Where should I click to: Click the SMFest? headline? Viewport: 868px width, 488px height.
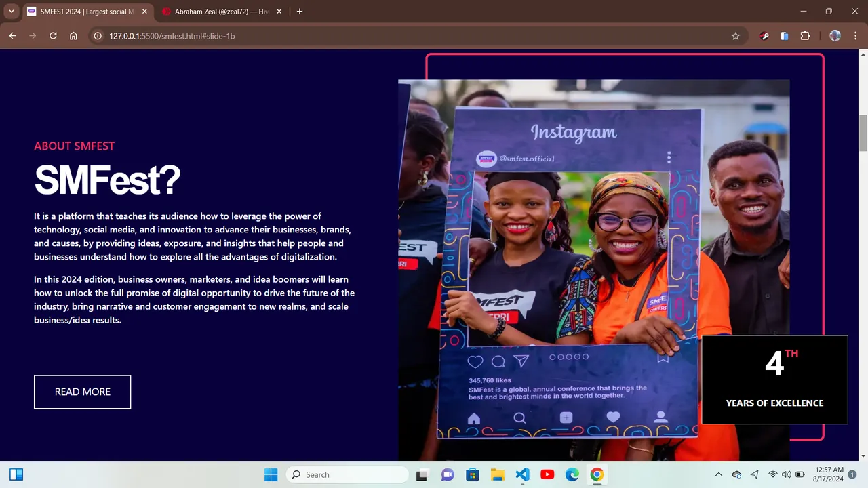click(x=107, y=180)
